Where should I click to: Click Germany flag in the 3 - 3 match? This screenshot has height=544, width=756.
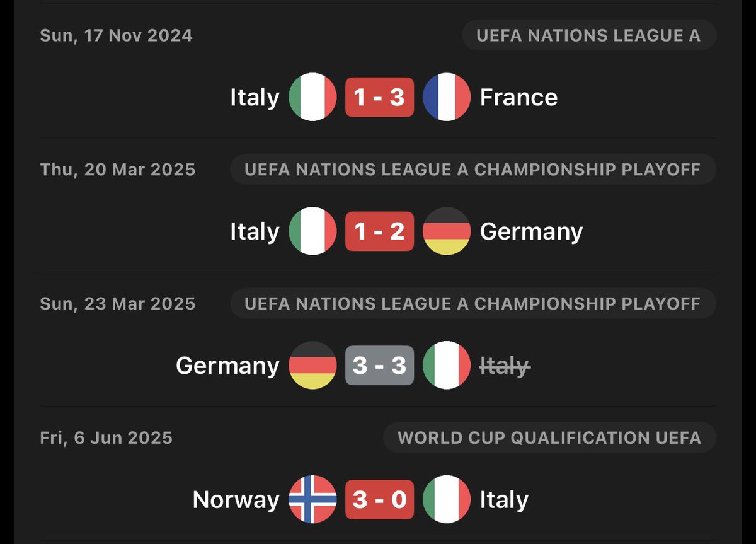(x=312, y=366)
